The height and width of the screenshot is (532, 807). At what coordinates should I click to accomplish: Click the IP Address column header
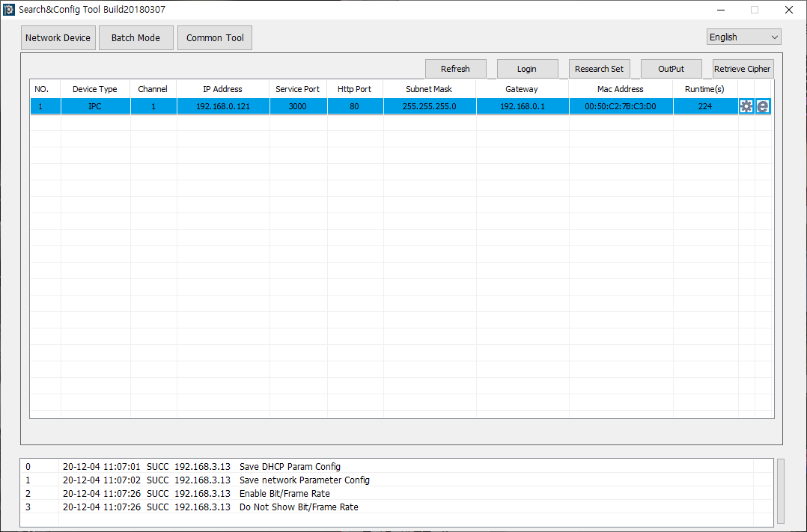(x=222, y=88)
